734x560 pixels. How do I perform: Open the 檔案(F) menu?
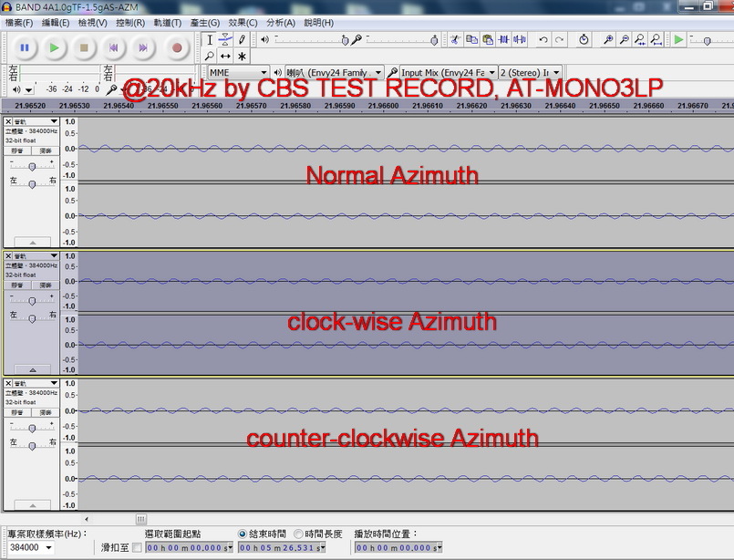point(19,23)
